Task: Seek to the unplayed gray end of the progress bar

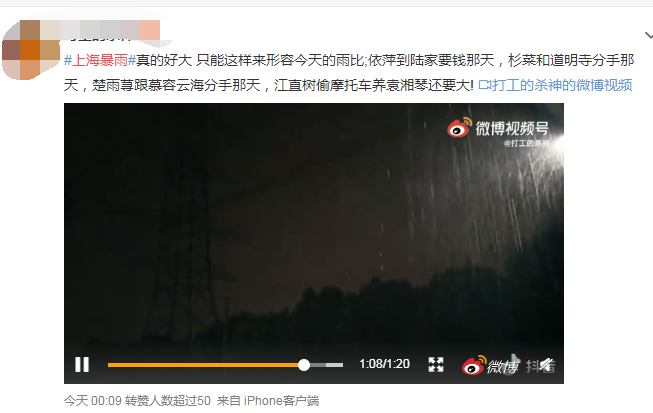Action: pyautogui.click(x=327, y=365)
